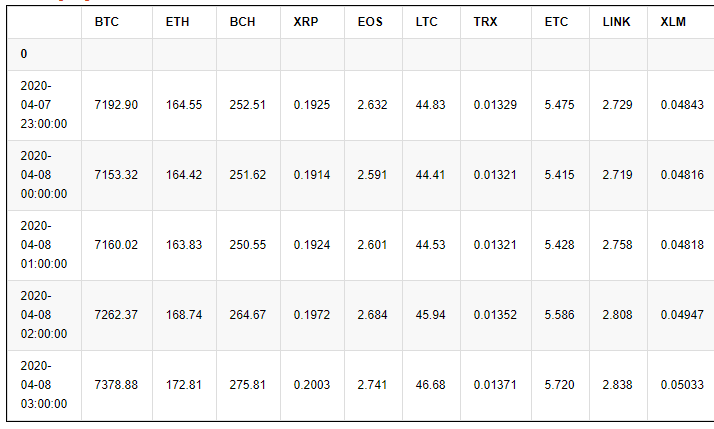Select the BCH column header
This screenshot has height=429, width=714.
242,22
